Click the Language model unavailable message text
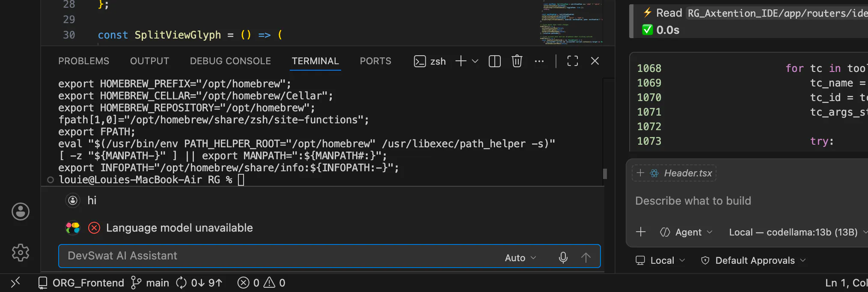This screenshot has width=868, height=292. pyautogui.click(x=179, y=228)
